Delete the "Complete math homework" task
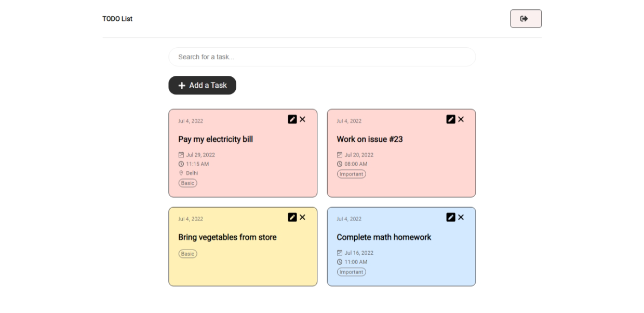The image size is (644, 313). pos(461,217)
